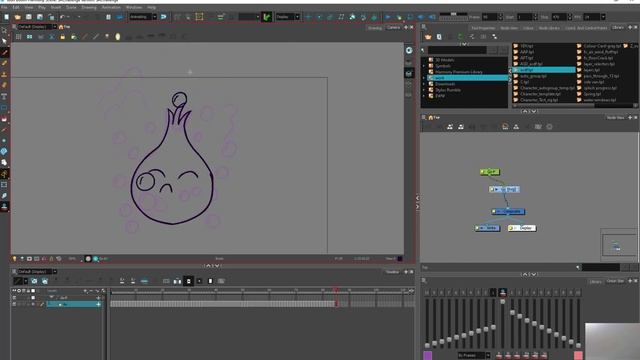This screenshot has height=360, width=640.
Task: Expand the Symbols library folder
Action: [424, 66]
